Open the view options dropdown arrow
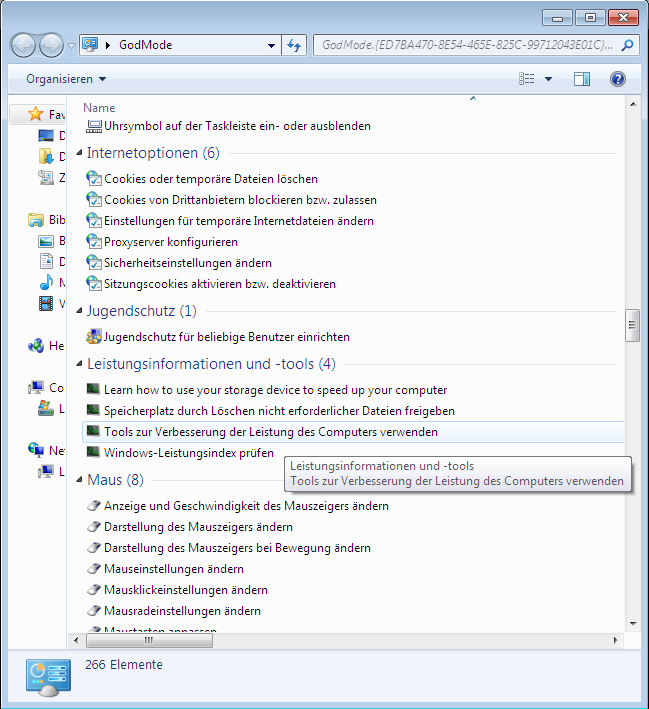The image size is (649, 709). pos(548,79)
